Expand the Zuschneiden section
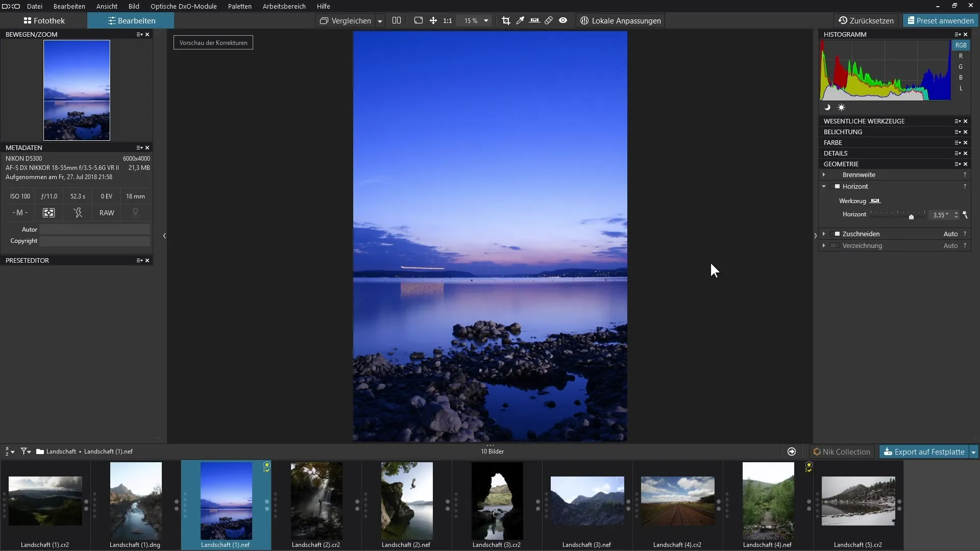 coord(824,234)
